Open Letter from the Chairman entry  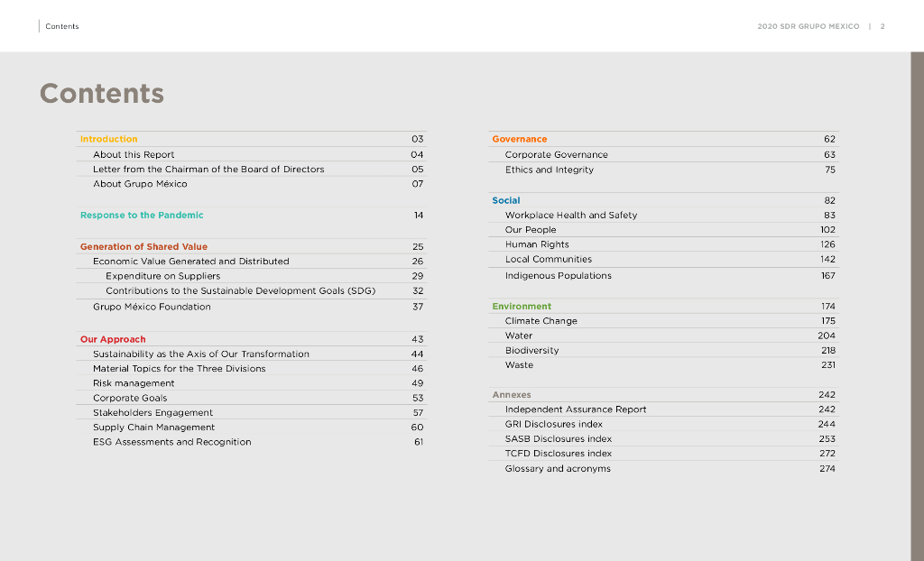coord(208,169)
